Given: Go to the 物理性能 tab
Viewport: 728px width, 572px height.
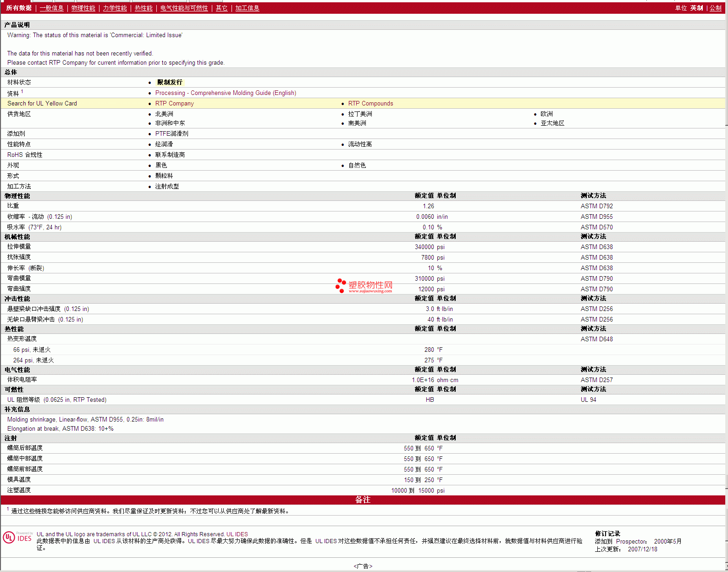Looking at the screenshot, I should pyautogui.click(x=83, y=8).
